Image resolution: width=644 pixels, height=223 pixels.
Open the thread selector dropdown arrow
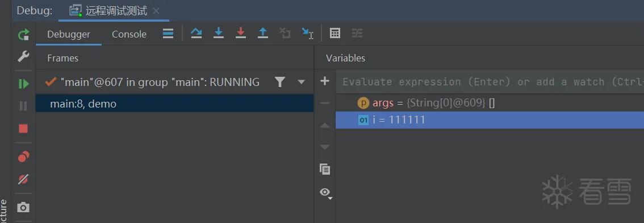click(x=302, y=82)
